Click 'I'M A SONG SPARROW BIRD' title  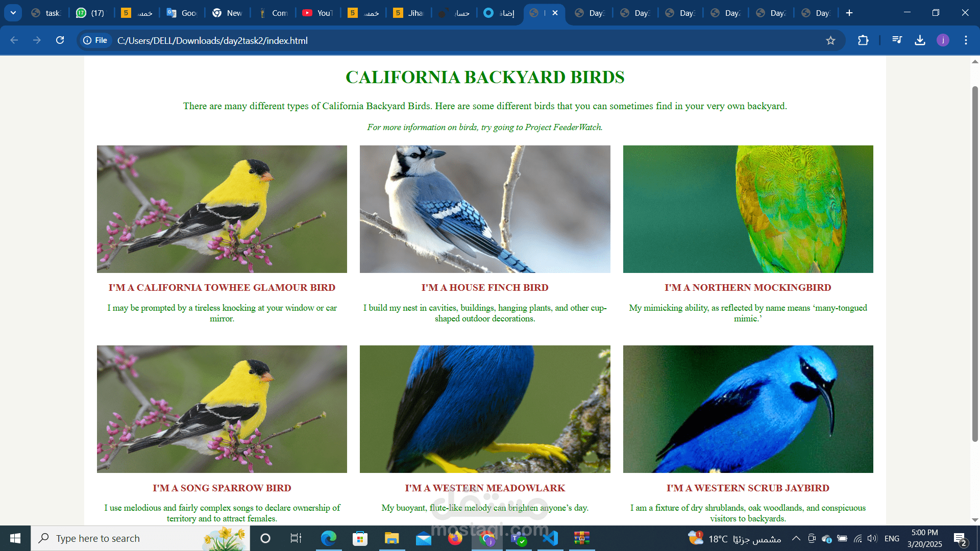222,488
